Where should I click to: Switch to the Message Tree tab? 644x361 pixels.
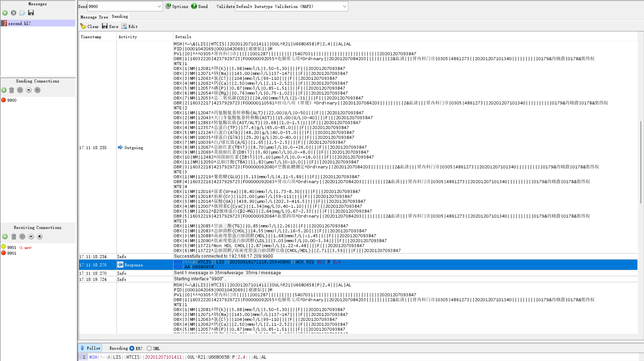[94, 17]
